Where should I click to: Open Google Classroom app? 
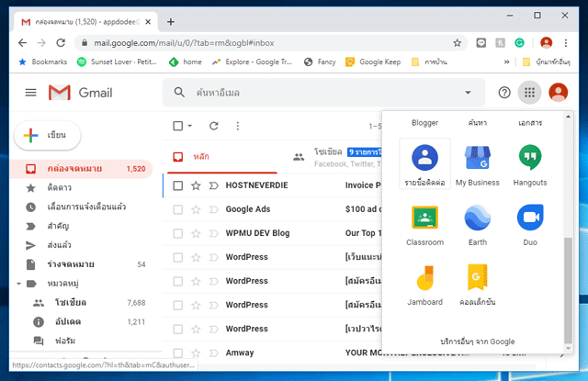(424, 224)
